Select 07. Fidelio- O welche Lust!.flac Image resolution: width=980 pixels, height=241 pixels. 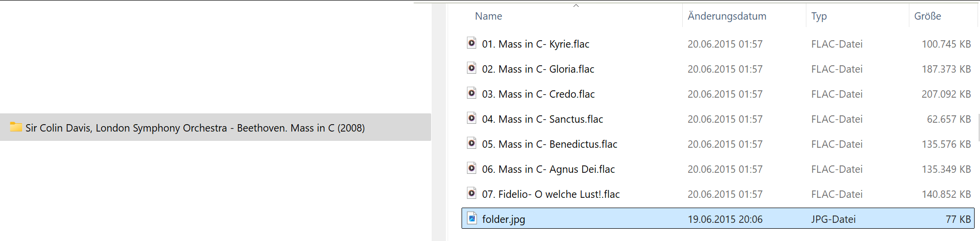(551, 194)
